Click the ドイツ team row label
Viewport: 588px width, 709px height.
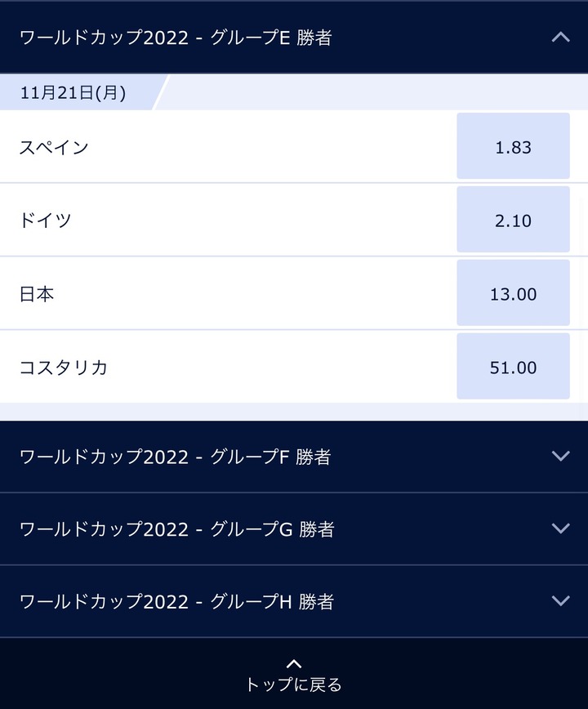coord(45,221)
